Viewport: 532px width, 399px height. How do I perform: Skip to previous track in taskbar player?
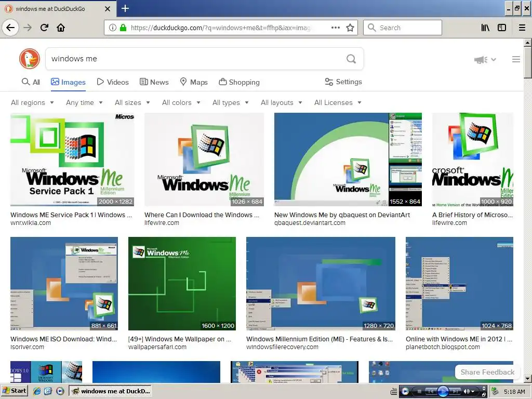point(431,392)
